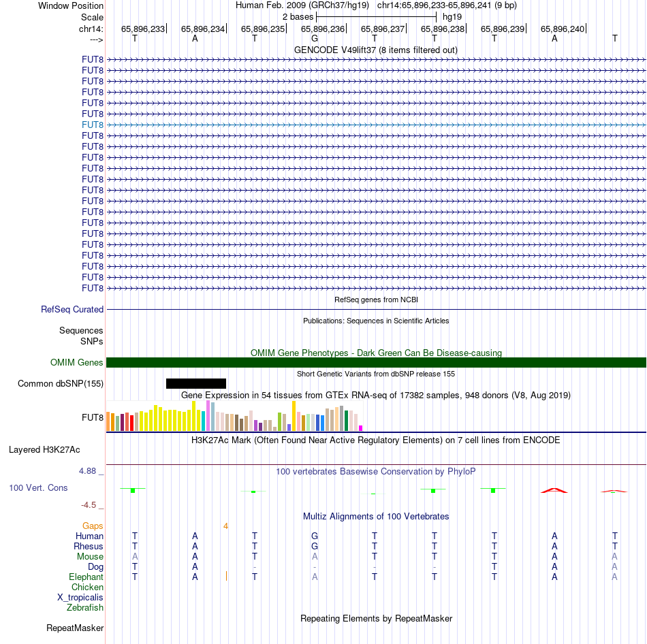The height and width of the screenshot is (644, 647).
Task: Click the red bar in GTEx chart
Action: tap(131, 423)
